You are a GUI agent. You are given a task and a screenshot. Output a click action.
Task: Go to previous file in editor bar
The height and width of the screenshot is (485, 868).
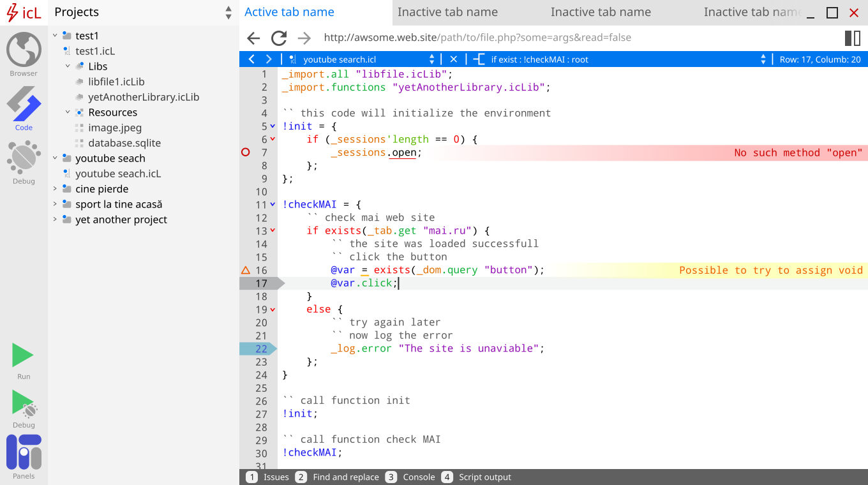coord(251,59)
